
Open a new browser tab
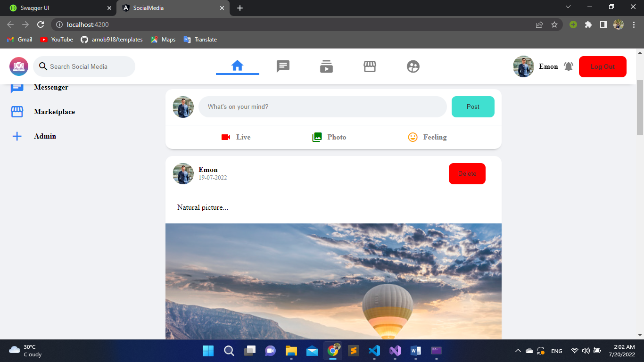pyautogui.click(x=240, y=8)
